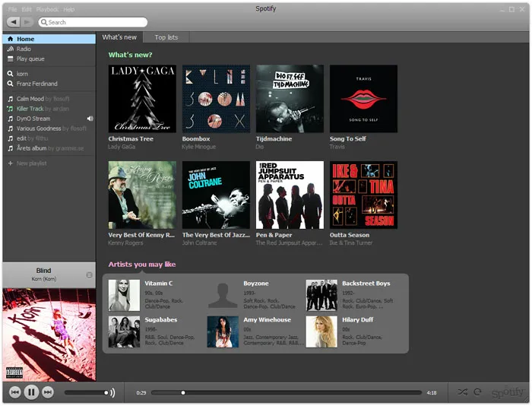Open the Playback menu
This screenshot has height=406, width=532.
46,9
